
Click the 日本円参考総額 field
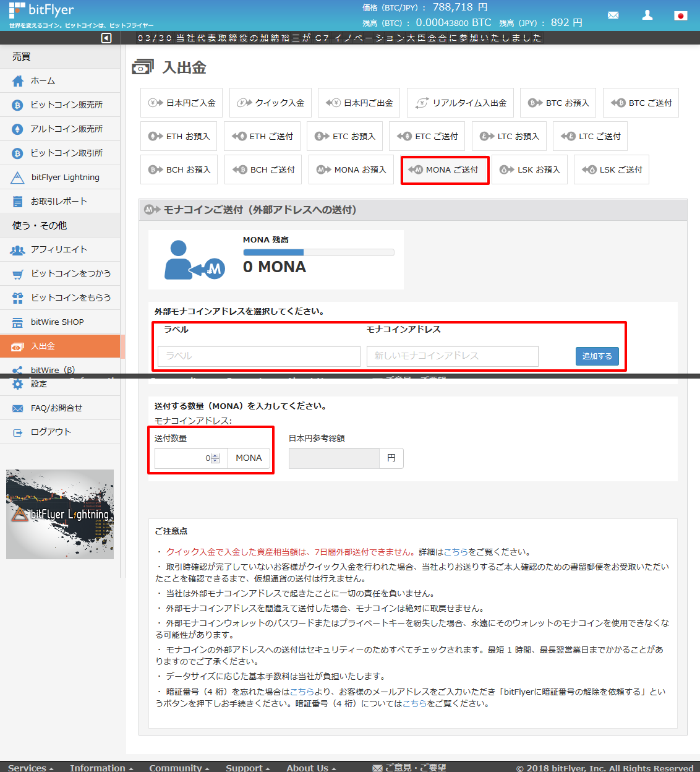(334, 458)
